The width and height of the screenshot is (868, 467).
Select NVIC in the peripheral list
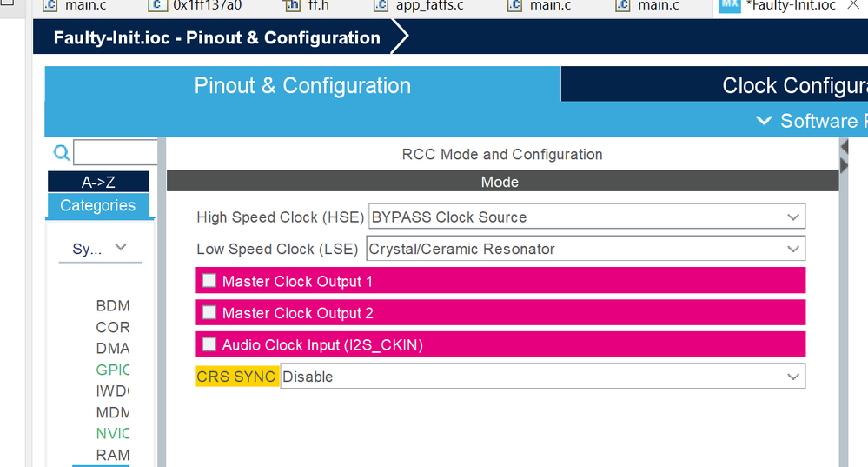coord(112,433)
